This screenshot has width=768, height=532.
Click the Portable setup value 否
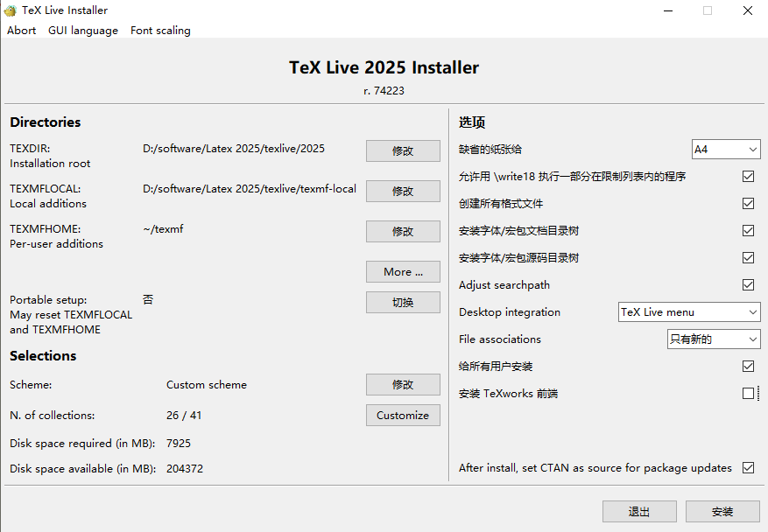pos(148,299)
